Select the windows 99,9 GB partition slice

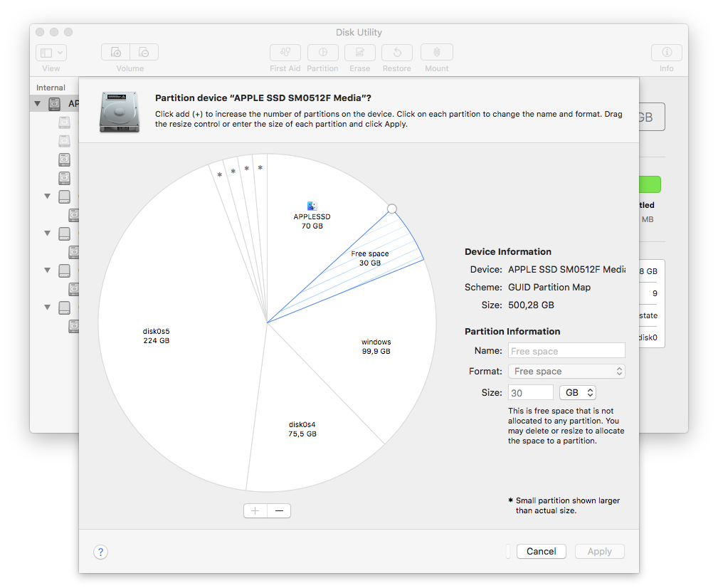pyautogui.click(x=376, y=347)
